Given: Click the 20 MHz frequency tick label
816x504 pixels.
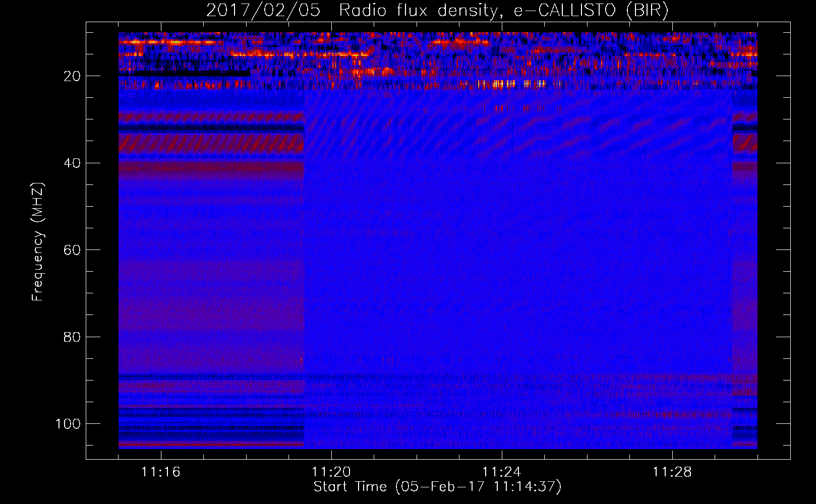Looking at the screenshot, I should [72, 76].
